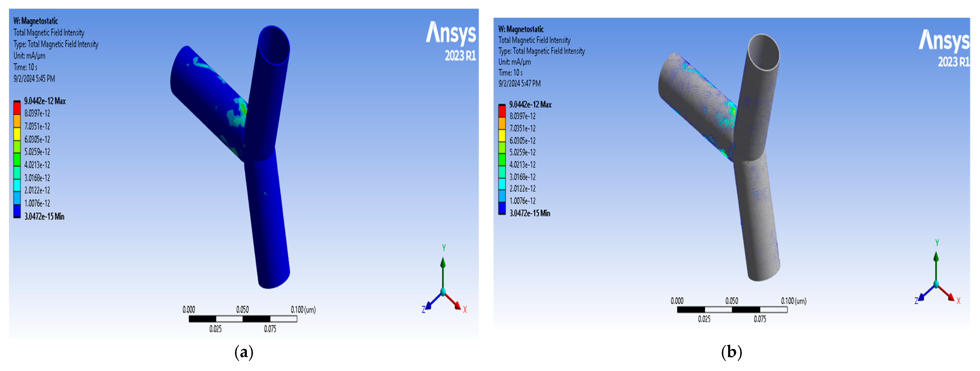
Task: Click the red swatch in right panel legend
Action: pos(502,111)
